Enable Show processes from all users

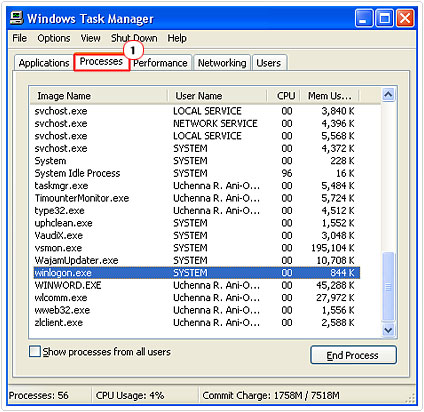(35, 352)
